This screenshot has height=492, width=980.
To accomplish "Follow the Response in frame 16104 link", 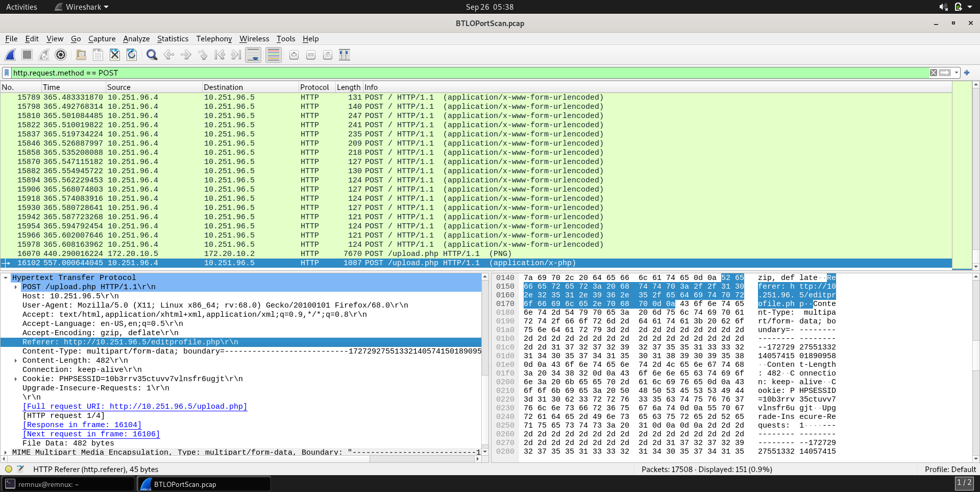I will (x=82, y=425).
